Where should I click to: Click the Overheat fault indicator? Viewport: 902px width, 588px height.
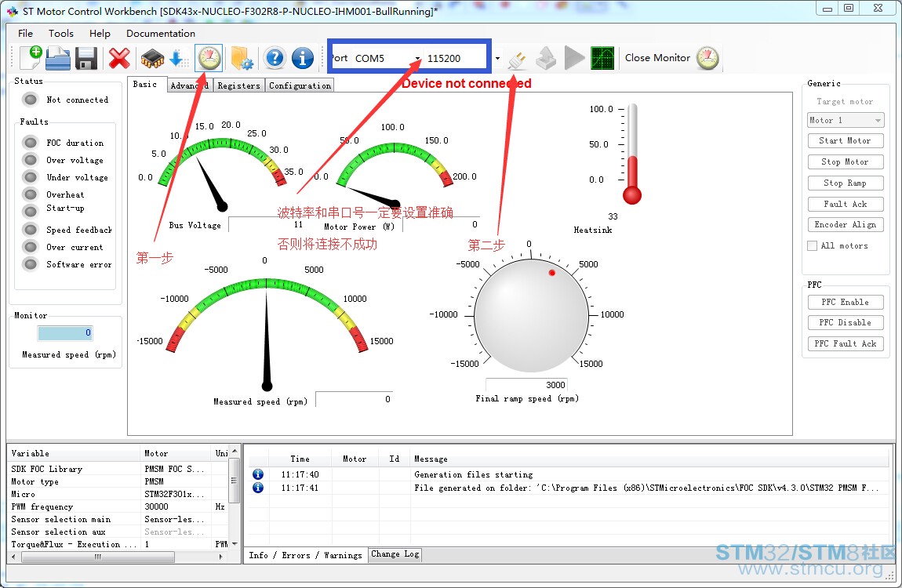tap(31, 194)
